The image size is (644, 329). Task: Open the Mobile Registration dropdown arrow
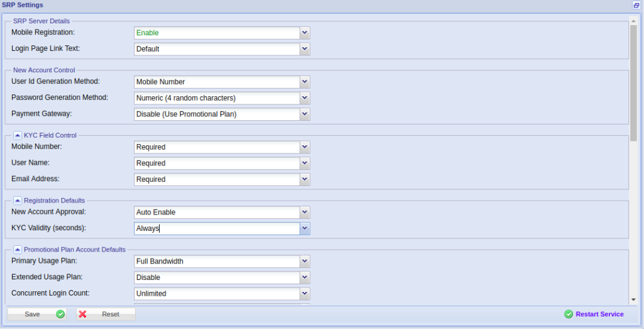coord(304,33)
